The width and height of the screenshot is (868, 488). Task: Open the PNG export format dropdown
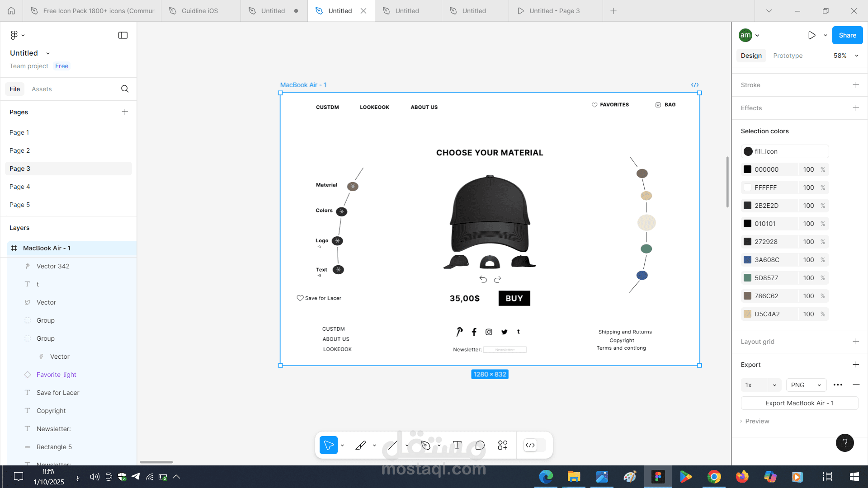click(806, 385)
